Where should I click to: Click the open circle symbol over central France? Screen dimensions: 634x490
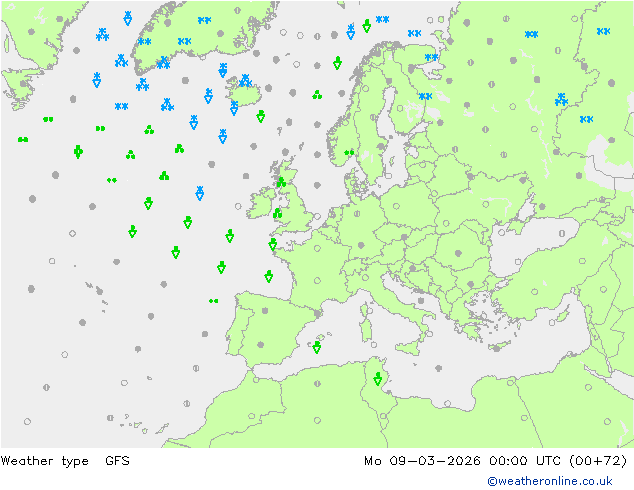[x=317, y=280]
